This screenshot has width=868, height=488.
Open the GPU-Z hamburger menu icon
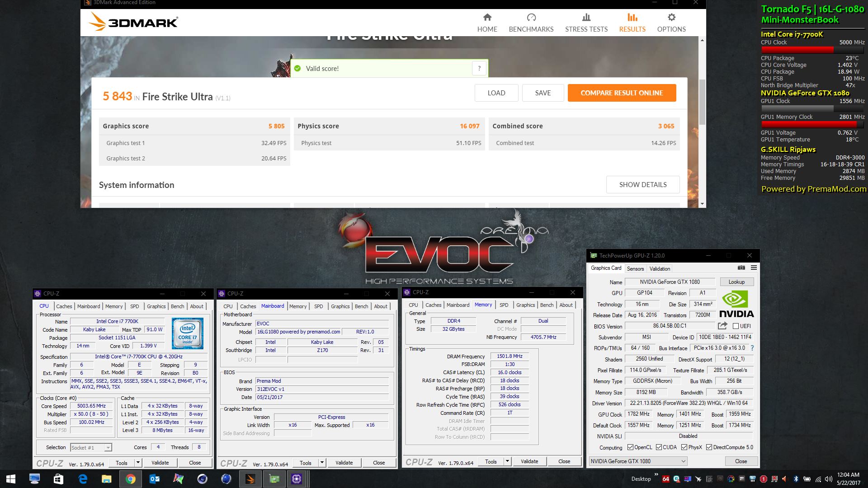coord(754,268)
